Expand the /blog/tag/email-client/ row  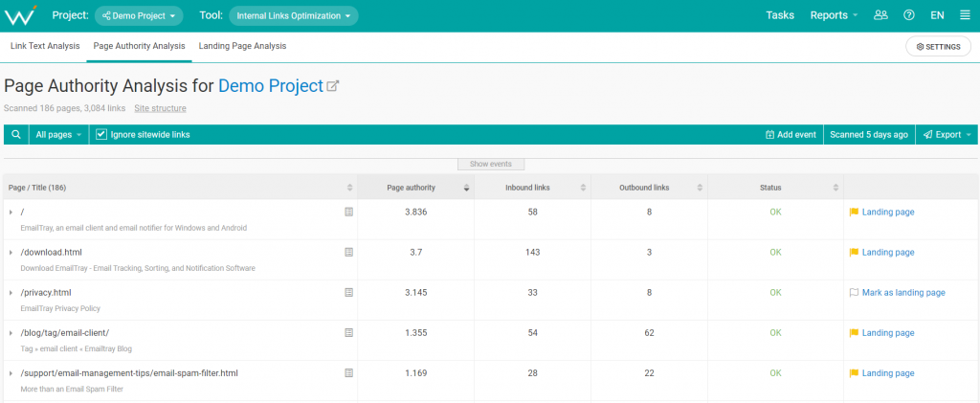[x=11, y=333]
